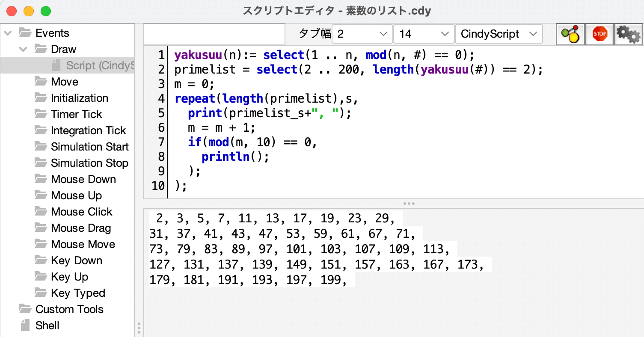
Task: Select the Move event label
Action: pos(65,82)
